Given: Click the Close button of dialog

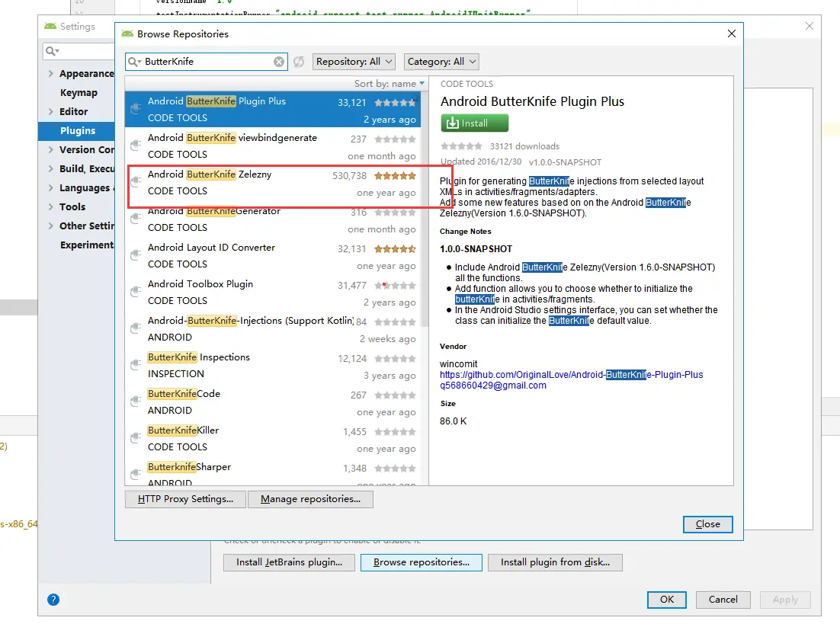Looking at the screenshot, I should [707, 524].
